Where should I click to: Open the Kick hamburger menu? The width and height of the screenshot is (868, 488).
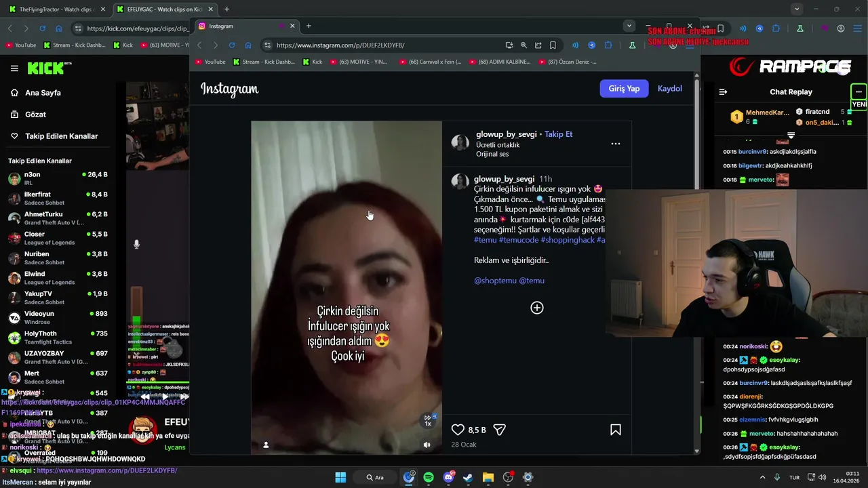coord(14,68)
